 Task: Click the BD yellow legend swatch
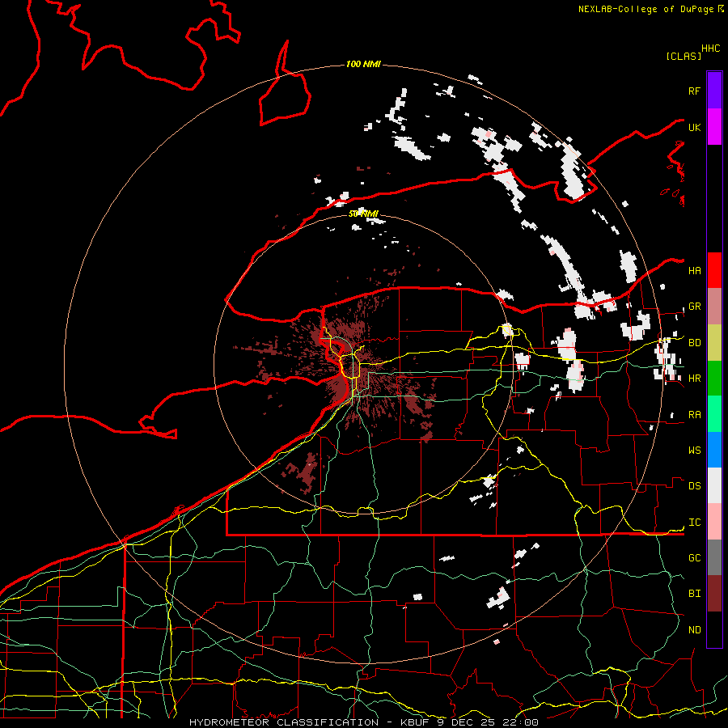click(714, 343)
